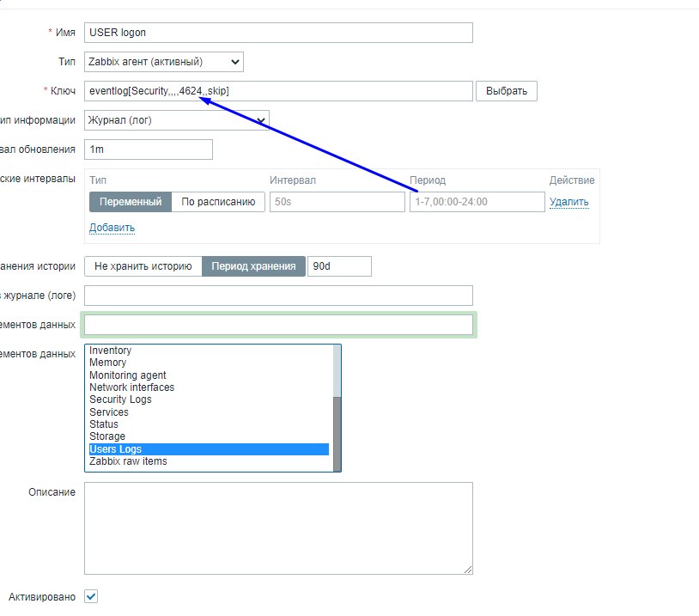The height and width of the screenshot is (616, 699).
Task: Select Network interfaces in applications list
Action: coord(209,387)
